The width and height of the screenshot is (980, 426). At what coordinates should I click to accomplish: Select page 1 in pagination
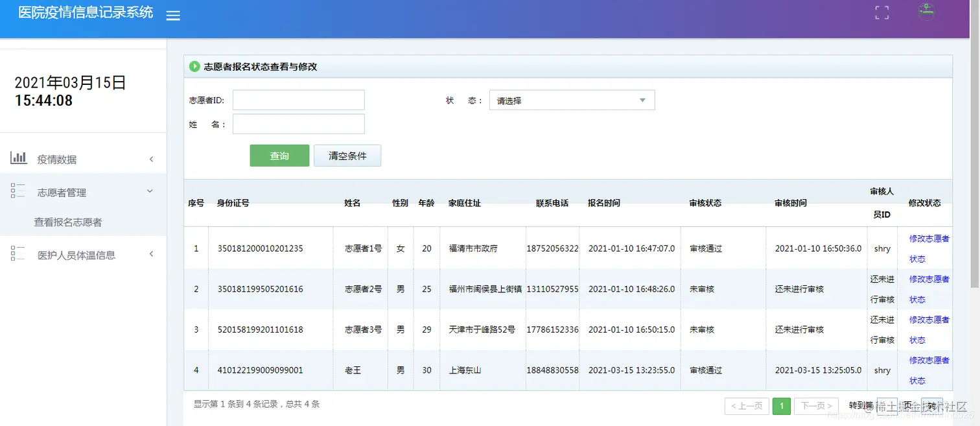pos(782,406)
